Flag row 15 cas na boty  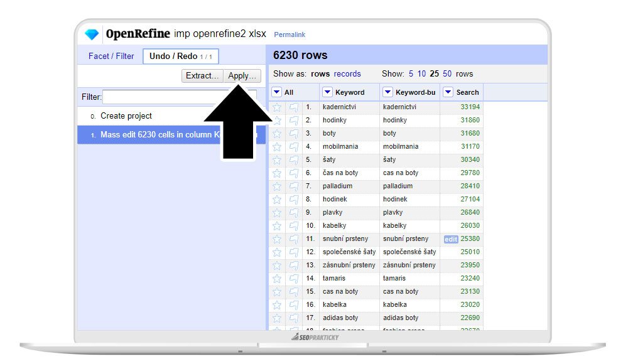[293, 292]
